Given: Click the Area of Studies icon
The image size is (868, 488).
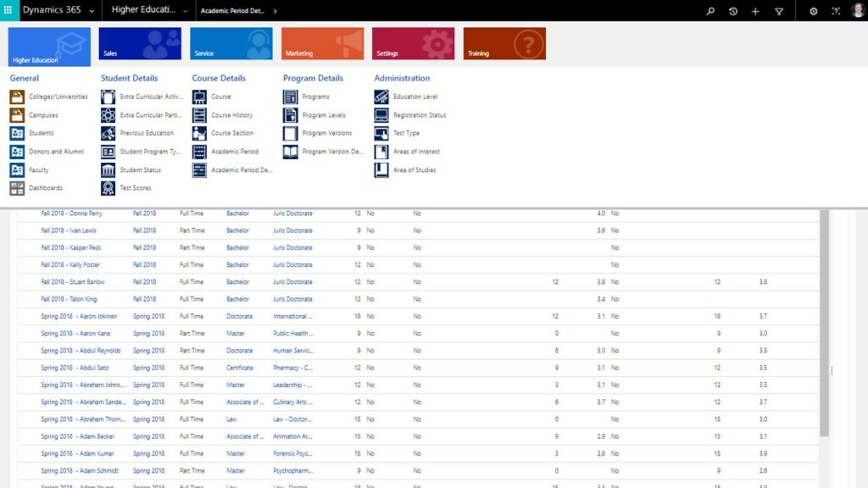Looking at the screenshot, I should (381, 169).
